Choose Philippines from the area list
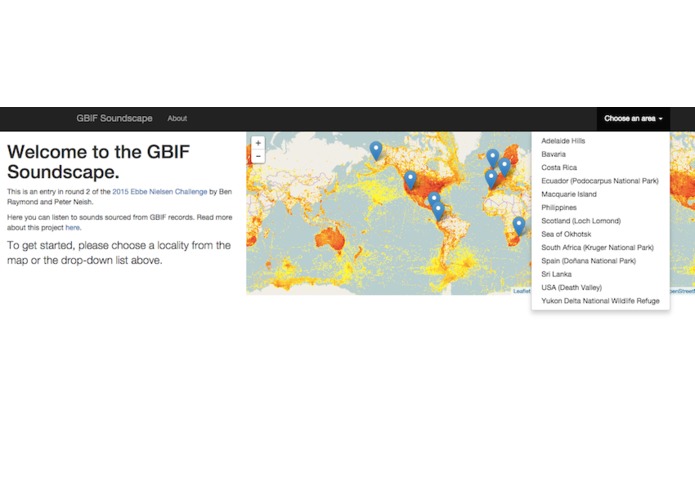This screenshot has width=695, height=494. 601,207
